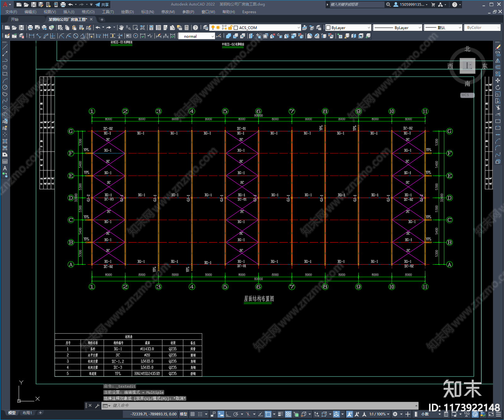The height and width of the screenshot is (420, 504).
Task: Open the Express menu
Action: pyautogui.click(x=249, y=12)
